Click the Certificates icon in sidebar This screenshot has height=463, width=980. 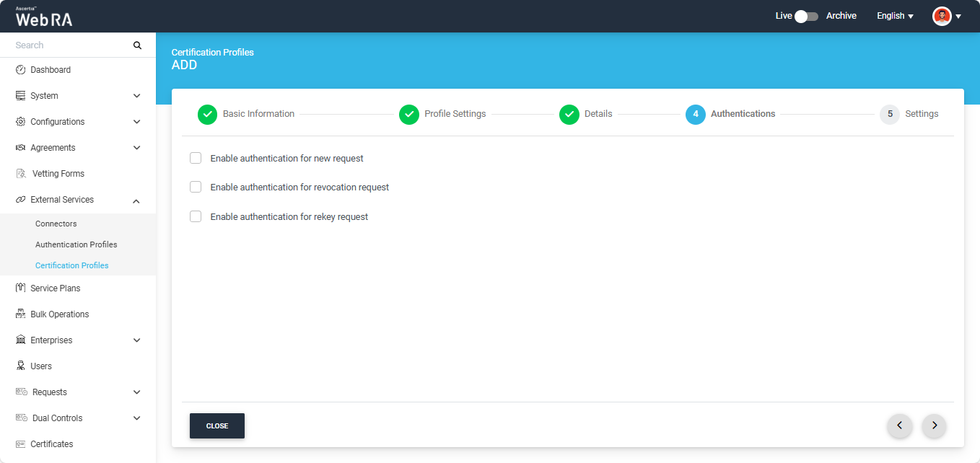pos(20,444)
